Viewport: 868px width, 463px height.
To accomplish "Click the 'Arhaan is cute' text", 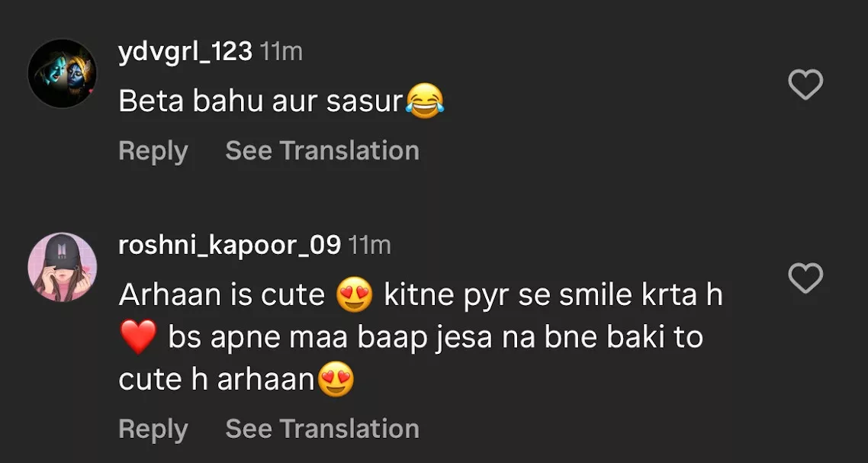I will click(x=222, y=295).
